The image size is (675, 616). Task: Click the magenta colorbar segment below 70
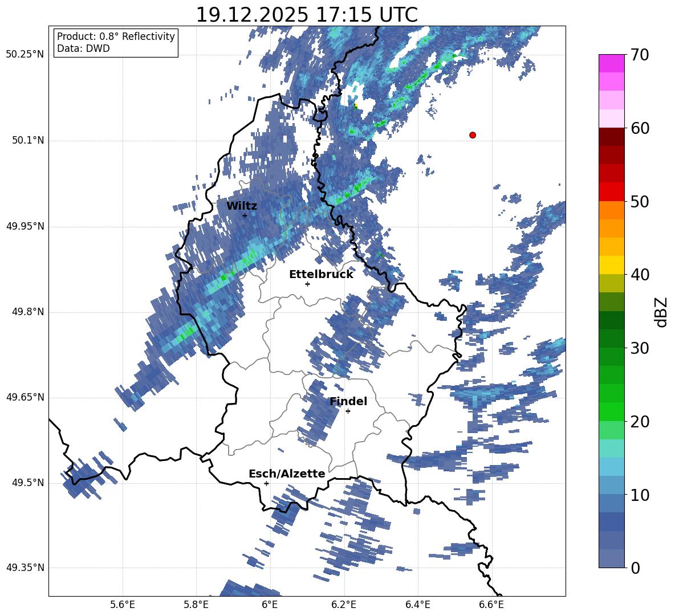611,64
